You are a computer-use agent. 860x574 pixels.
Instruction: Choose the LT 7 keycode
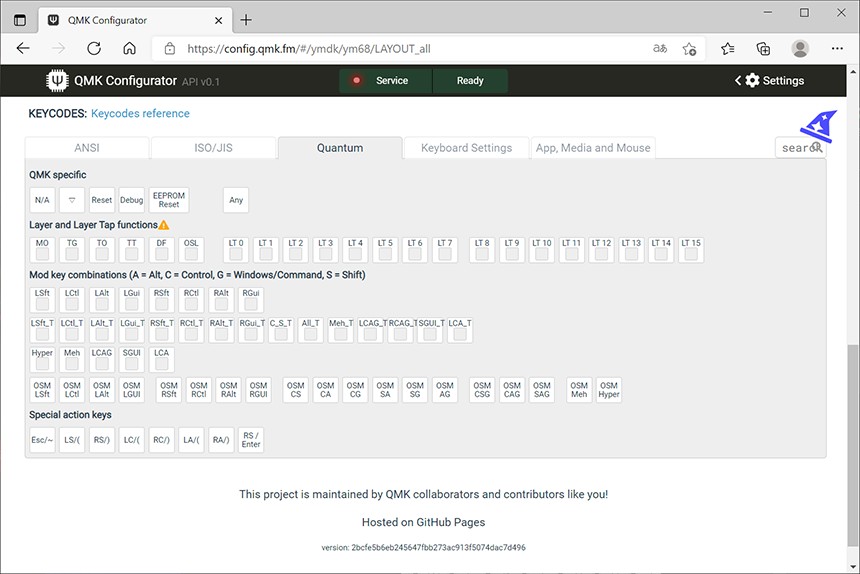(x=445, y=250)
